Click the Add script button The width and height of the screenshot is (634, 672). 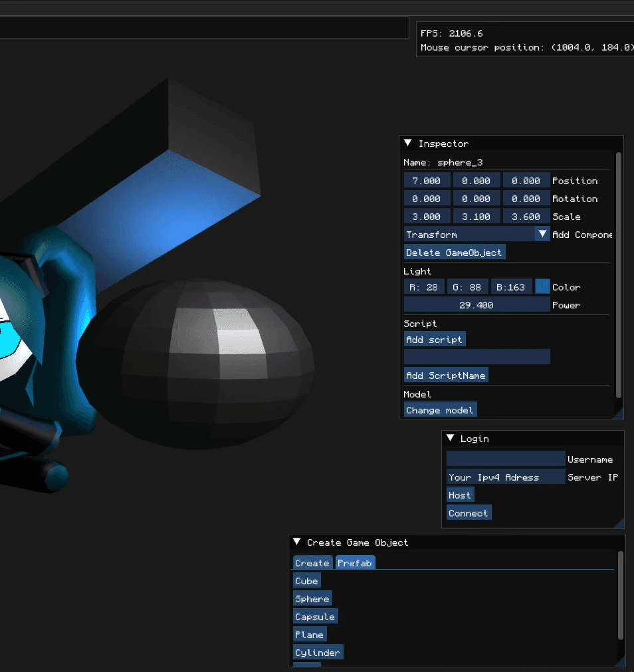(435, 339)
